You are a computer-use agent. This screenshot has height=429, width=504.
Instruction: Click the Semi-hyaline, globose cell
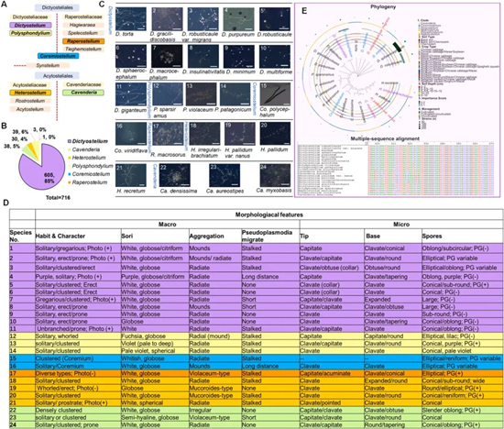tap(155, 417)
